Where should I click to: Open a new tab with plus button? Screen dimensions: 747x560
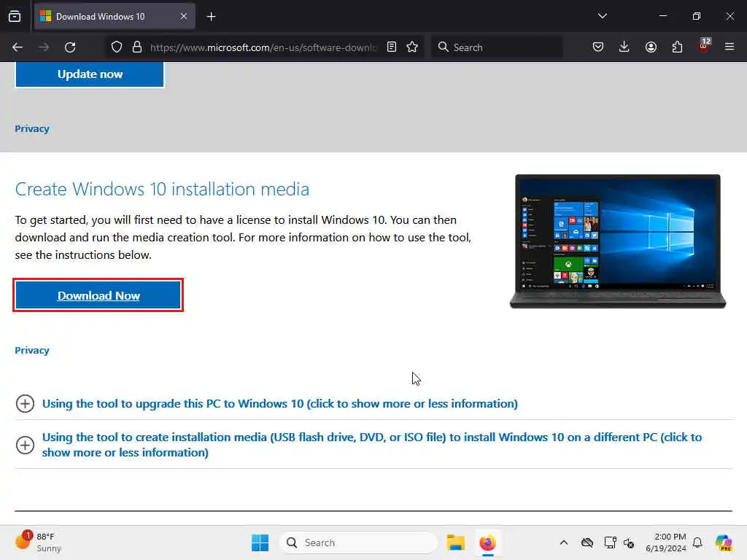click(211, 17)
